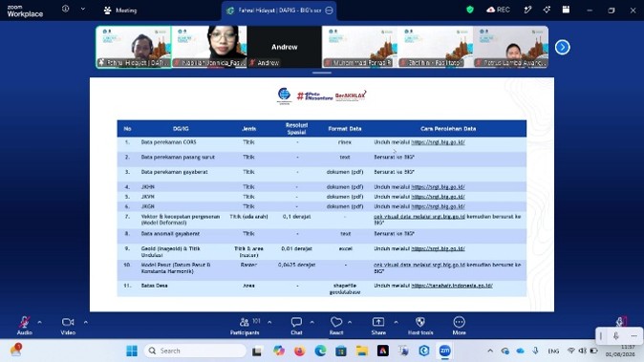Image resolution: width=644 pixels, height=362 pixels.
Task: Open the More options menu
Action: tap(460, 326)
